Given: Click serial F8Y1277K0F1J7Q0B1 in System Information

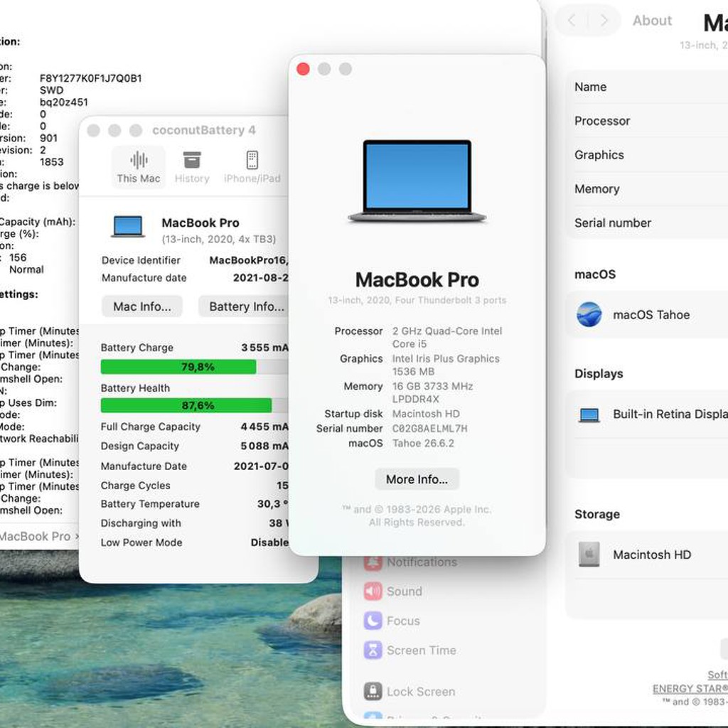Looking at the screenshot, I should click(x=90, y=78).
